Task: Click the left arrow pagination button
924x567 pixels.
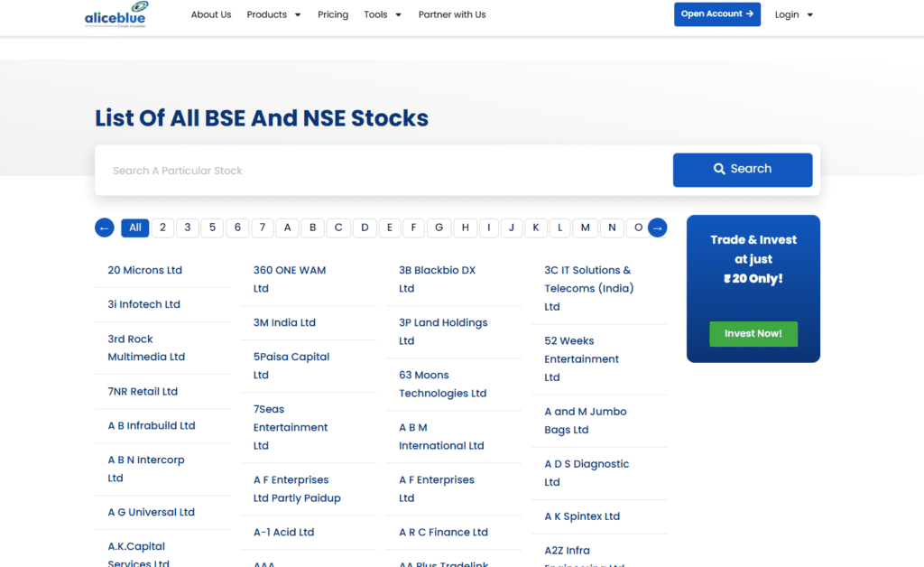Action: point(105,228)
